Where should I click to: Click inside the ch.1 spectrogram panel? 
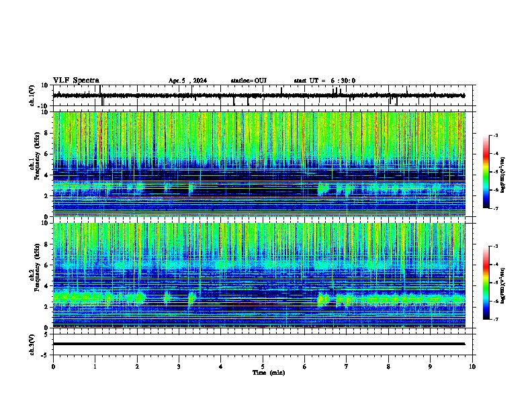pos(259,164)
